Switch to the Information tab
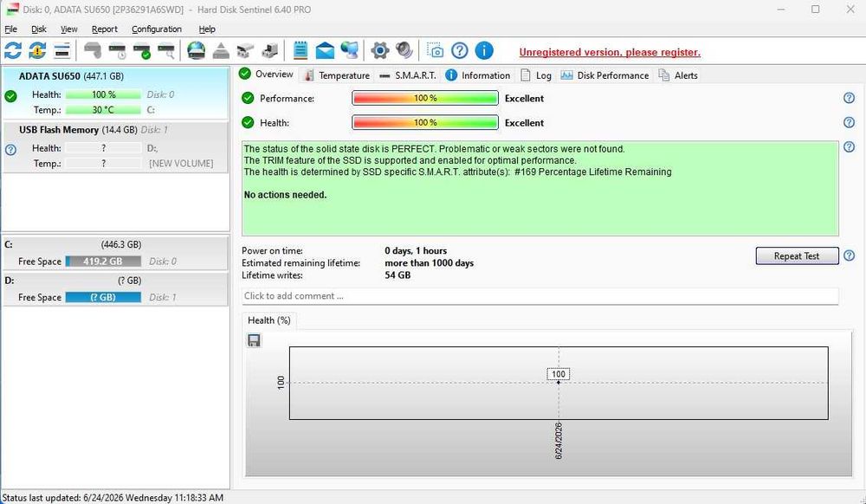Viewport: 866px width, 504px height. [478, 75]
